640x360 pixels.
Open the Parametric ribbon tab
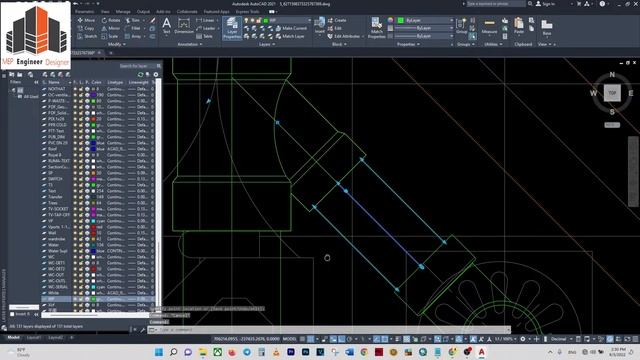(85, 11)
